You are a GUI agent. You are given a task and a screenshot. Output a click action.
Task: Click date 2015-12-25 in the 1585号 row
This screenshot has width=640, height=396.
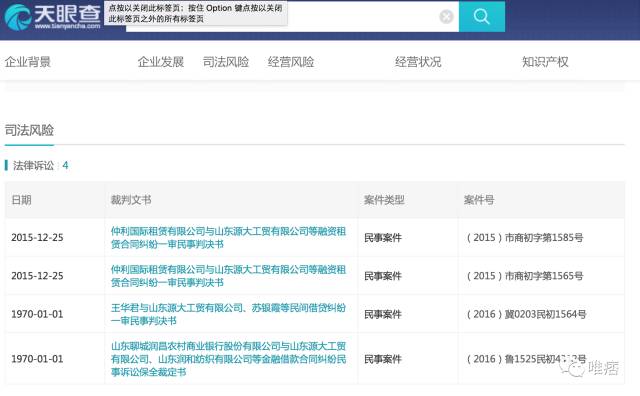pyautogui.click(x=37, y=238)
